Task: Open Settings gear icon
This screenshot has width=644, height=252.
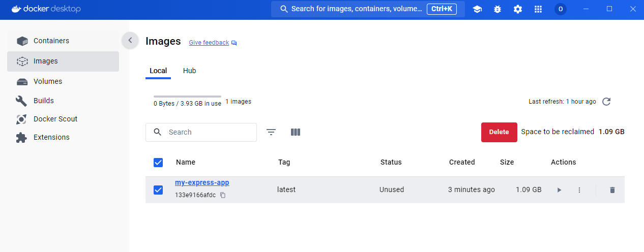Action: click(518, 9)
